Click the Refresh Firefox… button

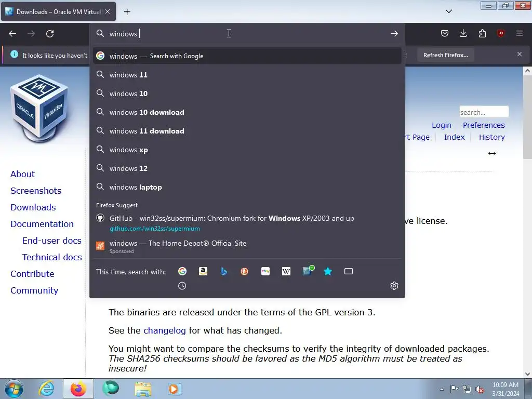coord(445,55)
